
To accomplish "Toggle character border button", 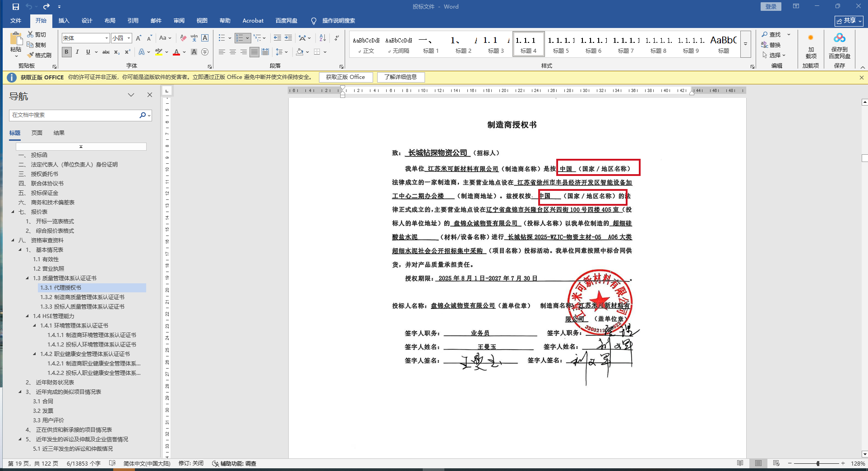I will 205,38.
